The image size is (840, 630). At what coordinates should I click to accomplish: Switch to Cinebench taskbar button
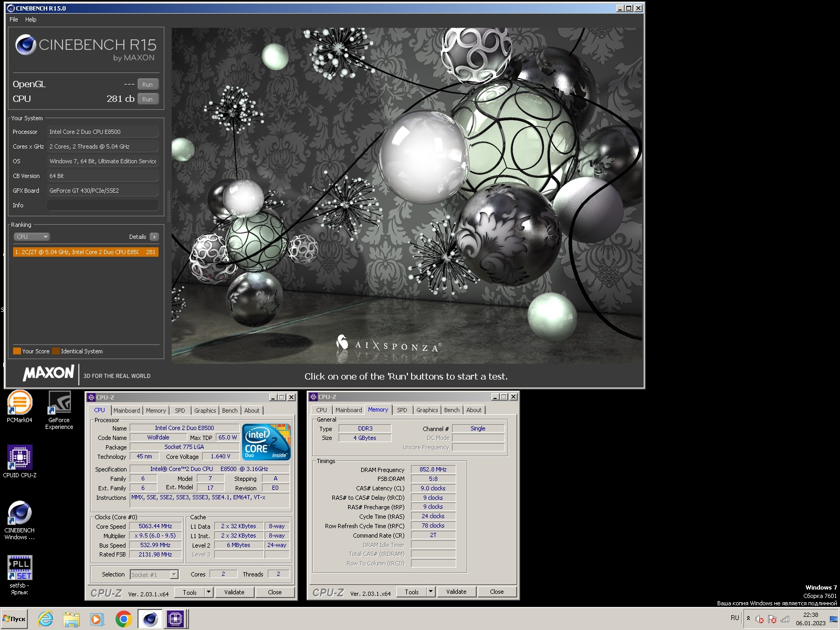tap(150, 619)
